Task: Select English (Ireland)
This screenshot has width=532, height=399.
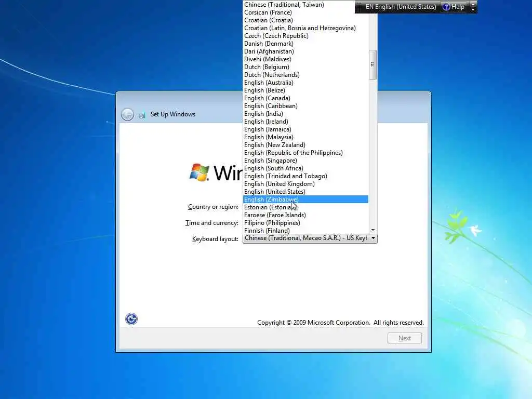Action: [305, 122]
